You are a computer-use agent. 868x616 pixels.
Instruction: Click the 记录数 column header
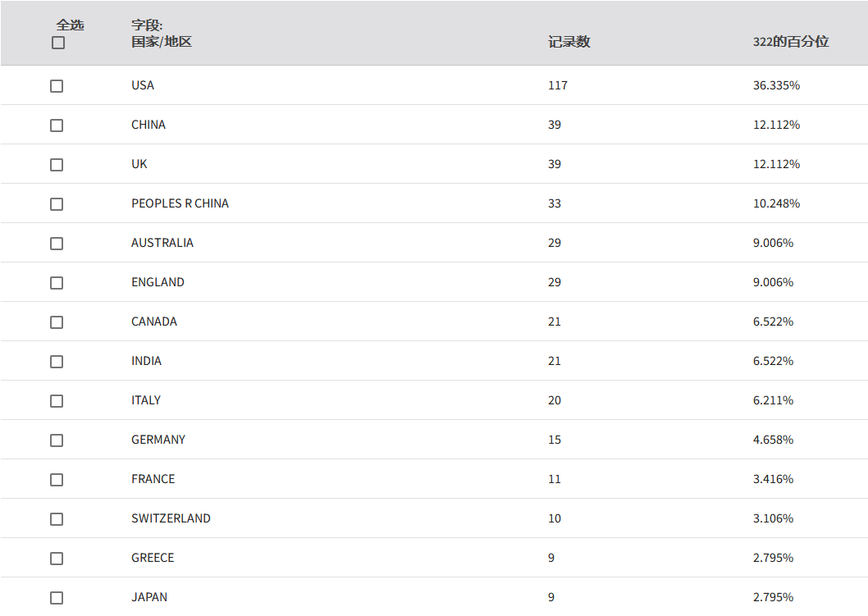point(569,42)
